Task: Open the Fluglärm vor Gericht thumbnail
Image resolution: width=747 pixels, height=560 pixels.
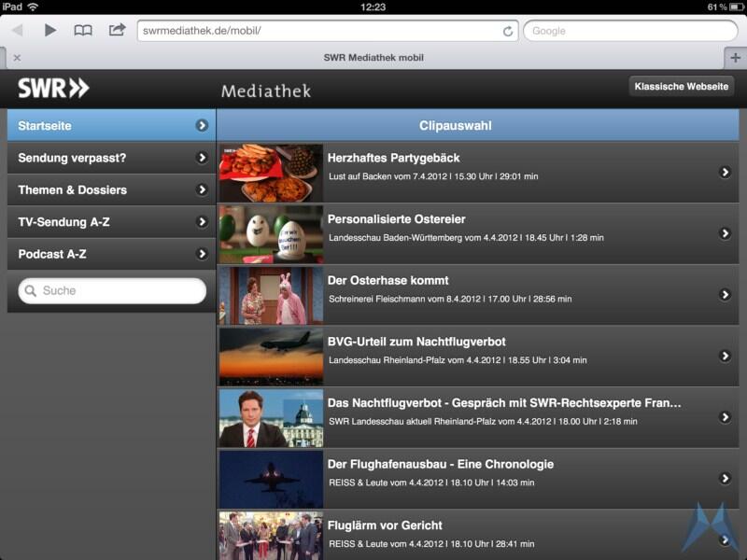Action: (271, 536)
